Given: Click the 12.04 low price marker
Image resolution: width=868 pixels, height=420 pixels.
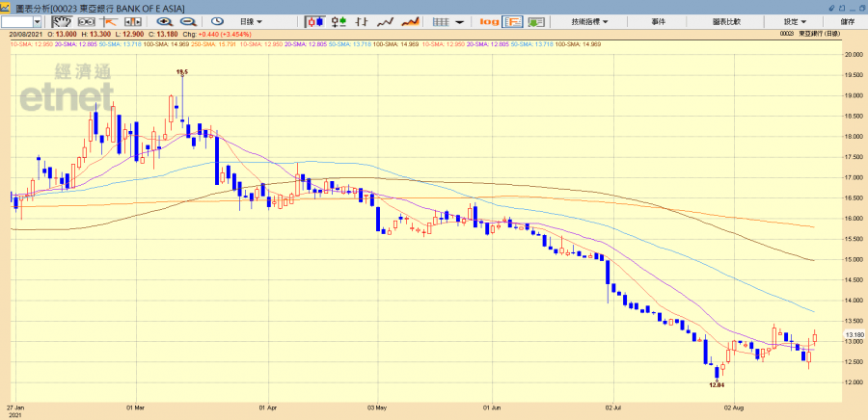Looking at the screenshot, I should click(x=716, y=384).
